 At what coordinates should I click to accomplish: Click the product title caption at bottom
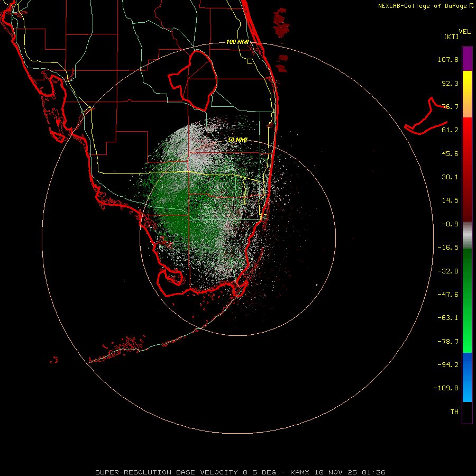240,472
